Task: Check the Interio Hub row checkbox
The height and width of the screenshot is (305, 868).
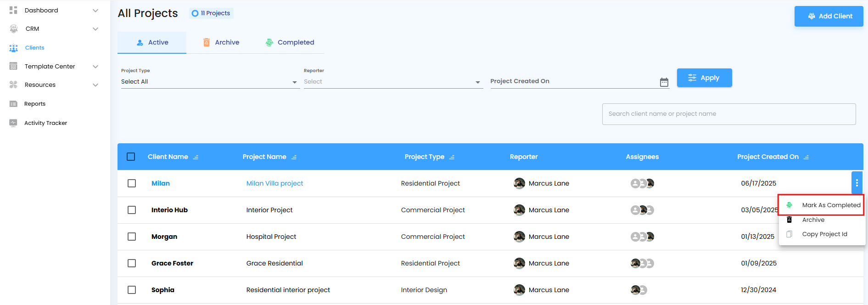Action: coord(132,210)
